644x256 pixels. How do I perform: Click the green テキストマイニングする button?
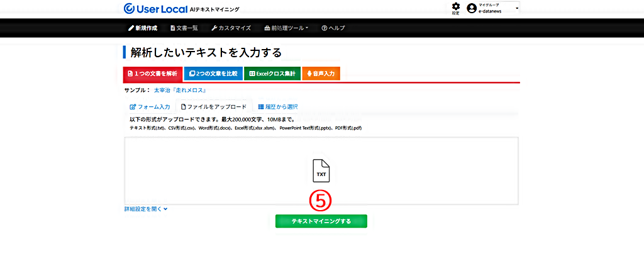(321, 221)
